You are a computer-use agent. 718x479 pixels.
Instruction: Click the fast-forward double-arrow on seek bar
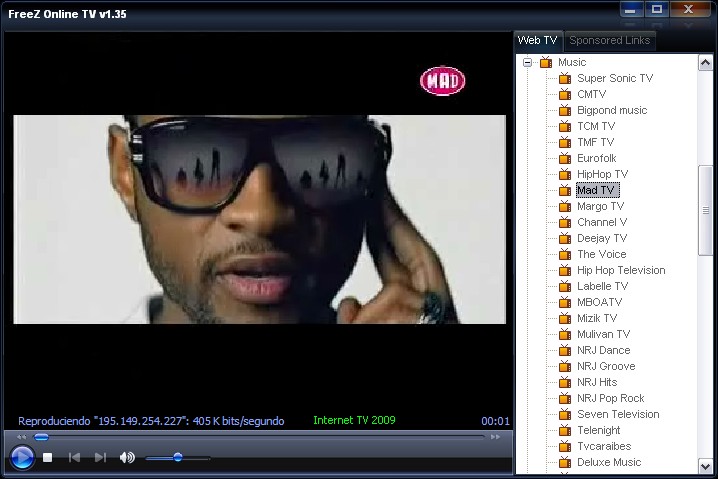click(495, 437)
